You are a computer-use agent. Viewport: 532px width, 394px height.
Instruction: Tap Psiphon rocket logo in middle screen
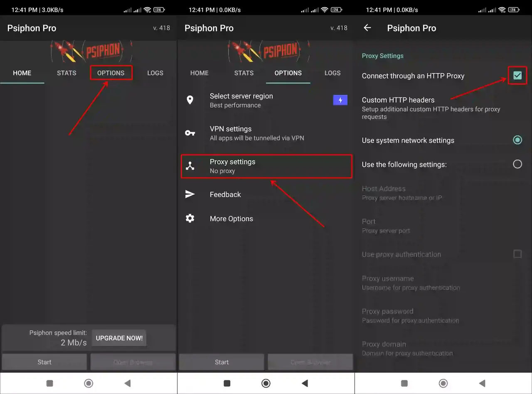[x=269, y=52]
